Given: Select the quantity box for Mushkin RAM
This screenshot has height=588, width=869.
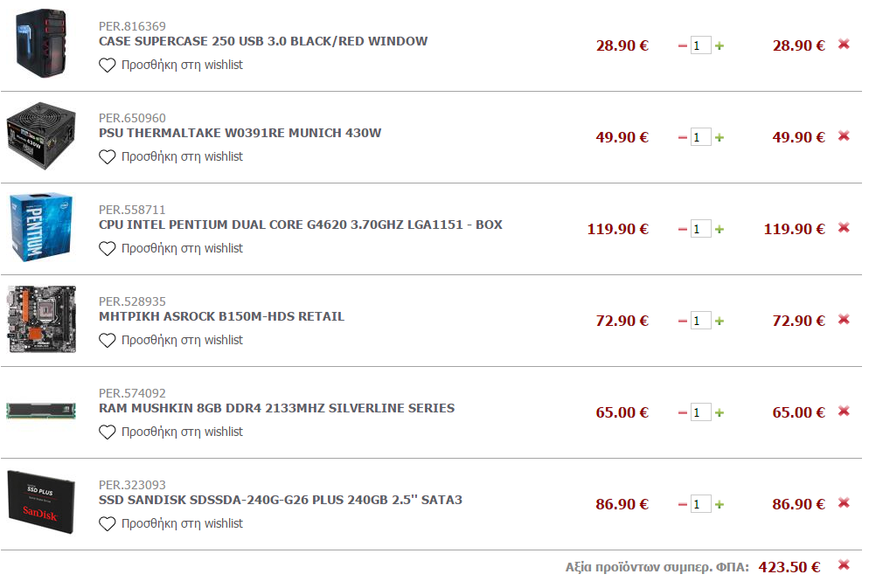Looking at the screenshot, I should tap(700, 412).
